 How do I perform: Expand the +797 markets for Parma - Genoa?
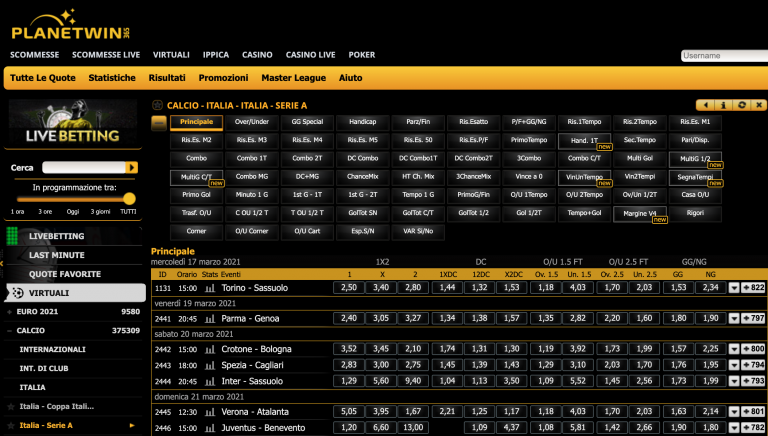[753, 318]
